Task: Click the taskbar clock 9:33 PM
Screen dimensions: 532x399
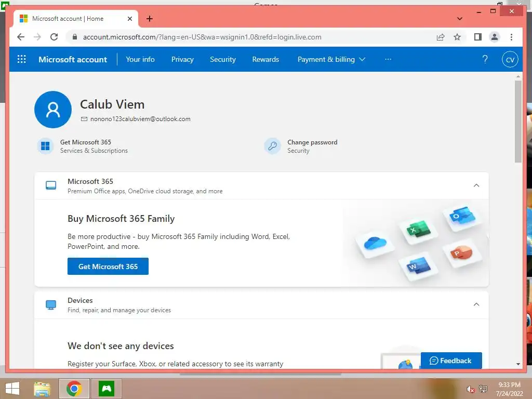Action: tap(509, 385)
